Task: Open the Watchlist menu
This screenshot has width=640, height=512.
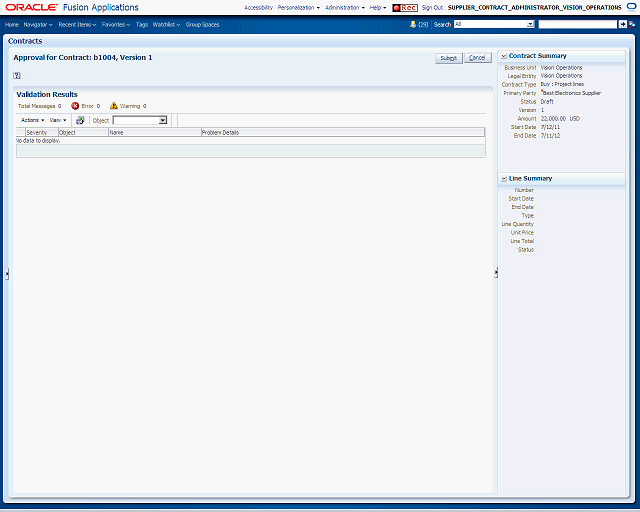Action: pos(166,24)
